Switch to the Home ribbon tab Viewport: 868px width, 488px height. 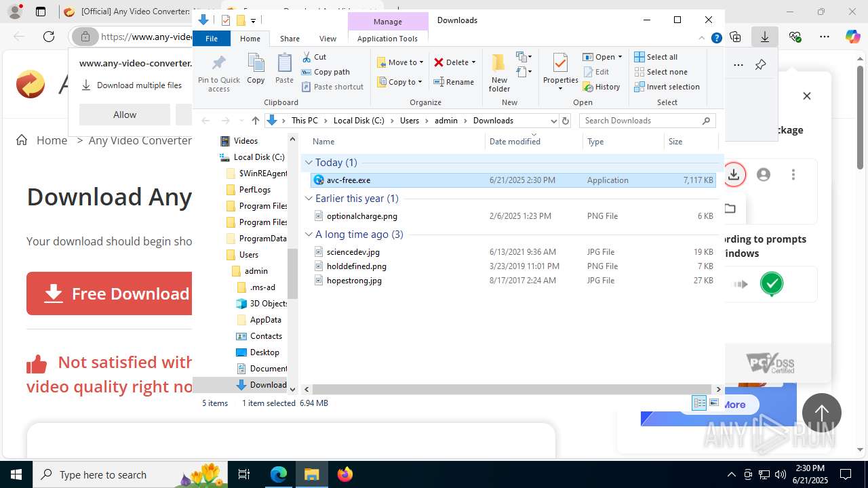250,39
